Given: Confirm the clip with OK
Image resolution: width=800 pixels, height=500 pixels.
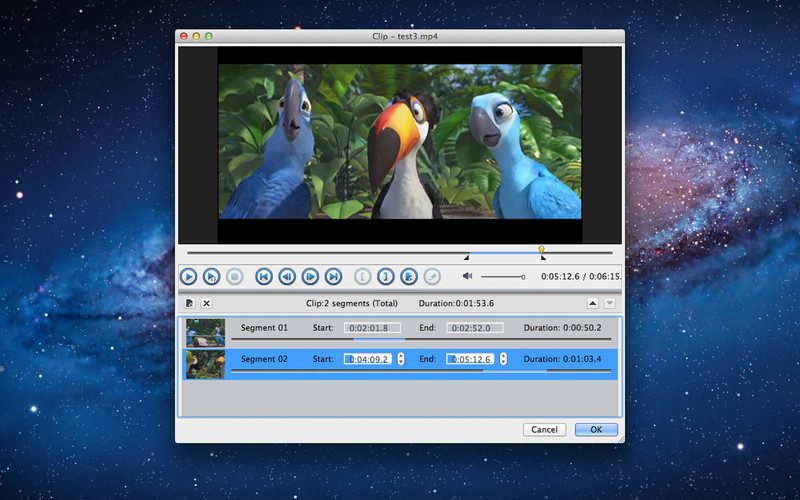Looking at the screenshot, I should pyautogui.click(x=596, y=430).
